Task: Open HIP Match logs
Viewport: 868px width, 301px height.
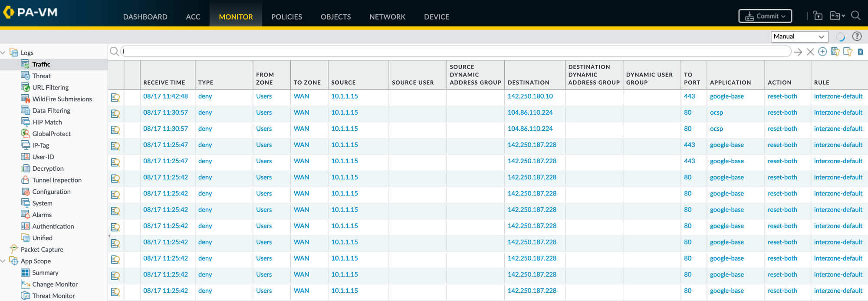Action: [x=47, y=122]
